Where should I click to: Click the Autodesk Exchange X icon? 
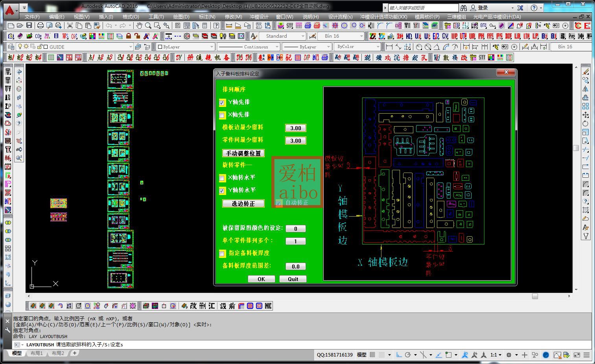click(520, 7)
